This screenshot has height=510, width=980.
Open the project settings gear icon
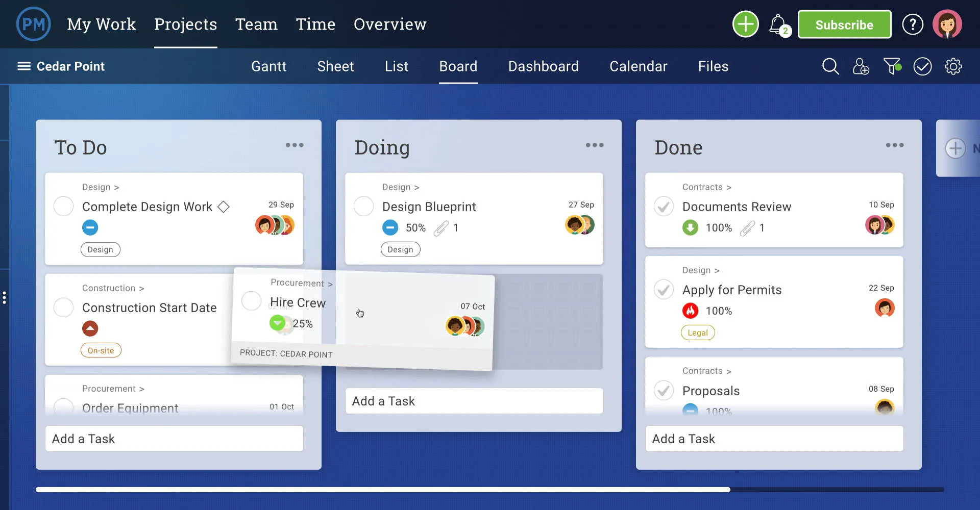(x=953, y=66)
